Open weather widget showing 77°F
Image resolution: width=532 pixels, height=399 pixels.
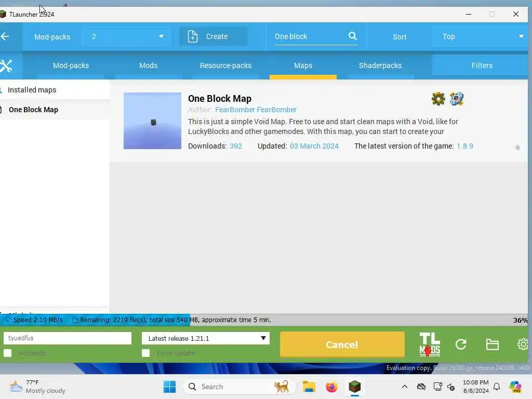[x=37, y=387]
